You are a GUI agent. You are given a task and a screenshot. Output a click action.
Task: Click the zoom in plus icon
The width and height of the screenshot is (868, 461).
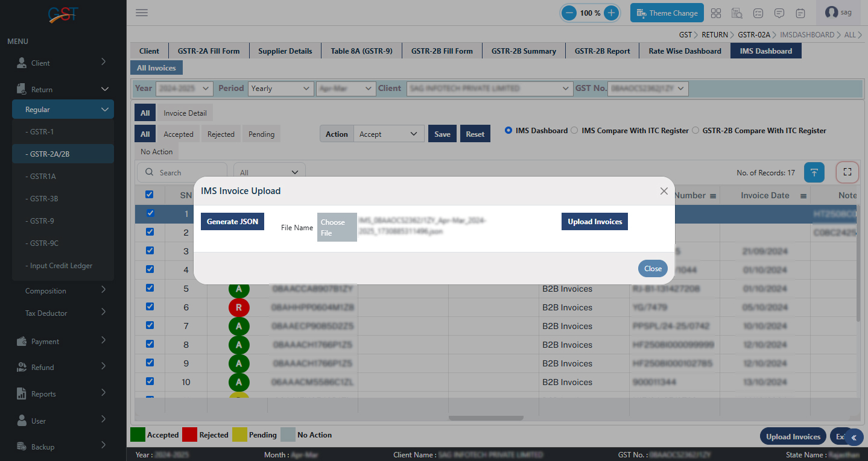(x=611, y=13)
